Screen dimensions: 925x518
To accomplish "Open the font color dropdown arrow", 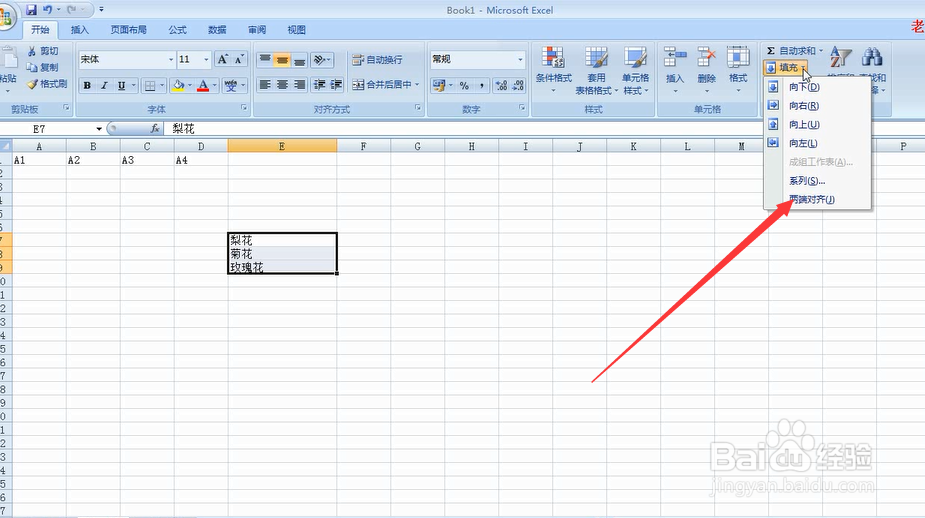I will [214, 86].
